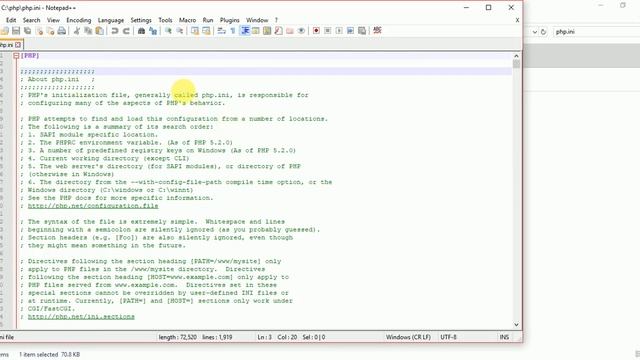
Task: Undo the last edit
Action: (x=115, y=31)
